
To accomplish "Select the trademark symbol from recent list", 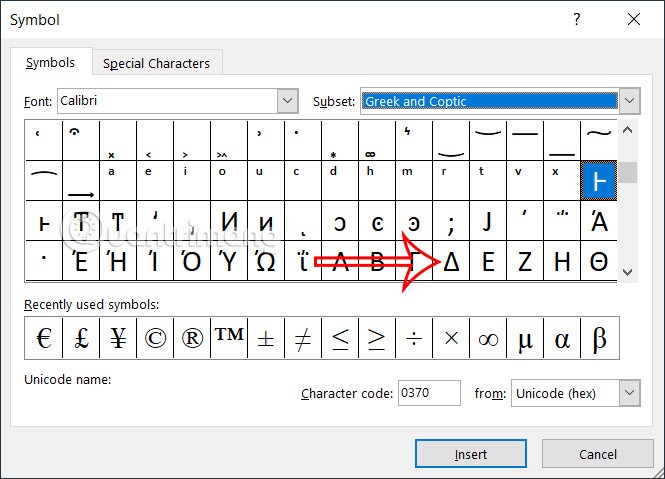I will point(229,338).
